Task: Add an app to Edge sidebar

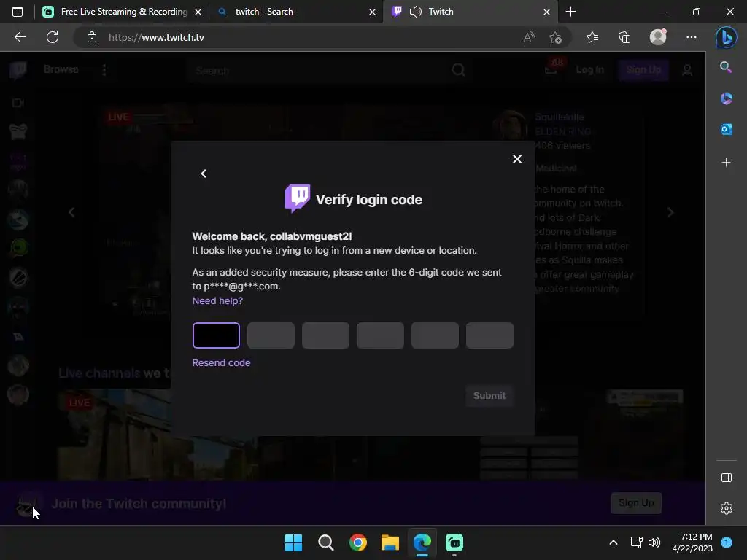Action: [x=726, y=163]
